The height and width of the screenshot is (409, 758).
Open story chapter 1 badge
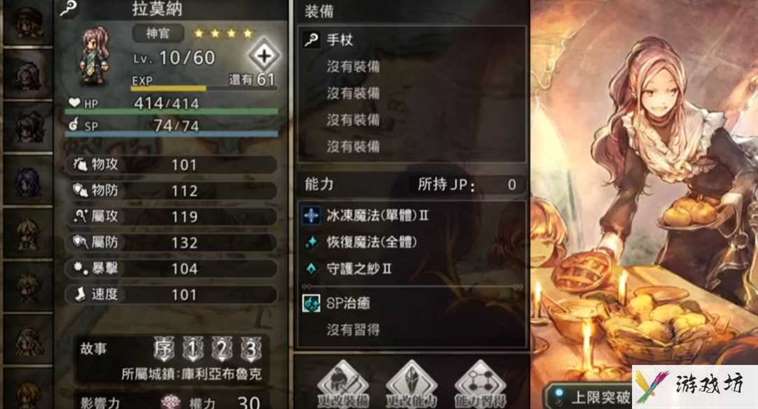tap(193, 349)
